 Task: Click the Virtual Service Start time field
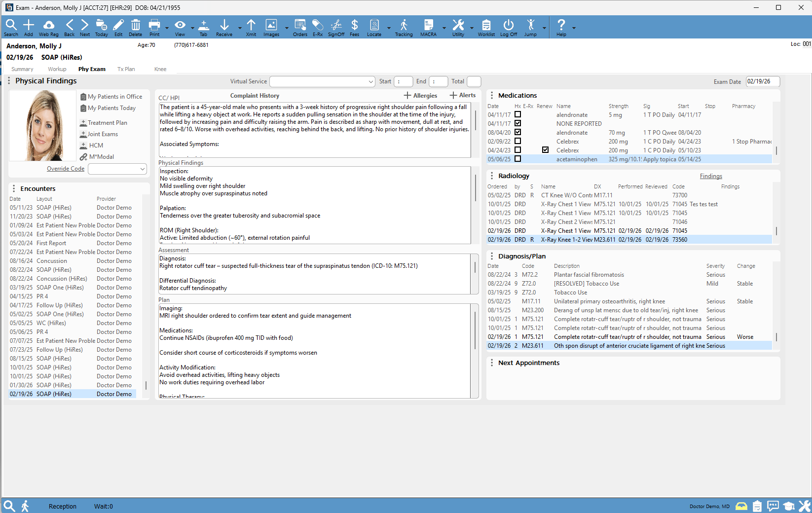(404, 81)
